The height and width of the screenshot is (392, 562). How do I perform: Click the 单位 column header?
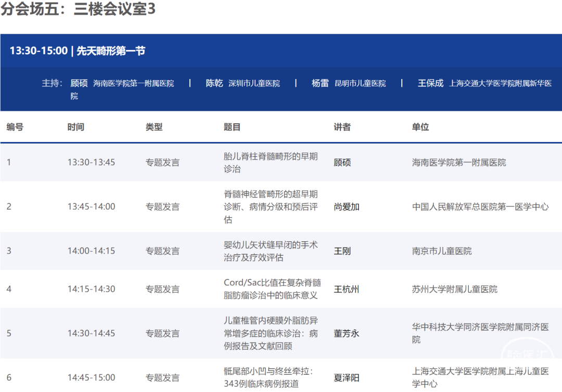[x=420, y=127]
